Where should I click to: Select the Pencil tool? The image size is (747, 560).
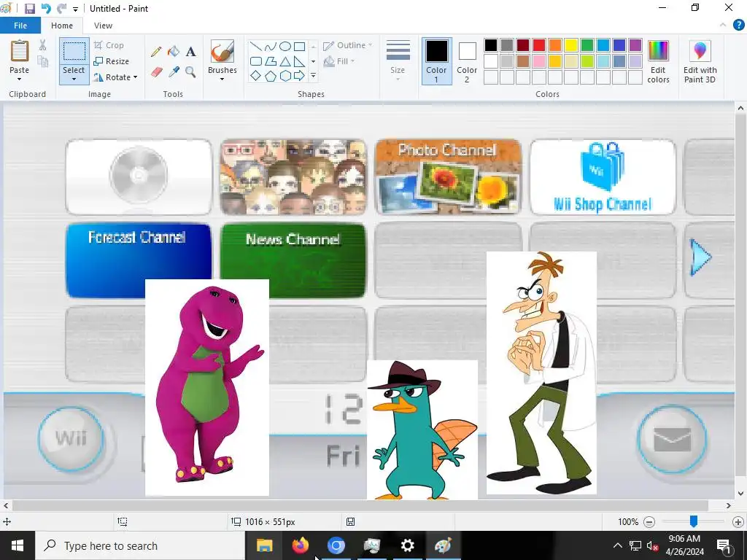(156, 52)
